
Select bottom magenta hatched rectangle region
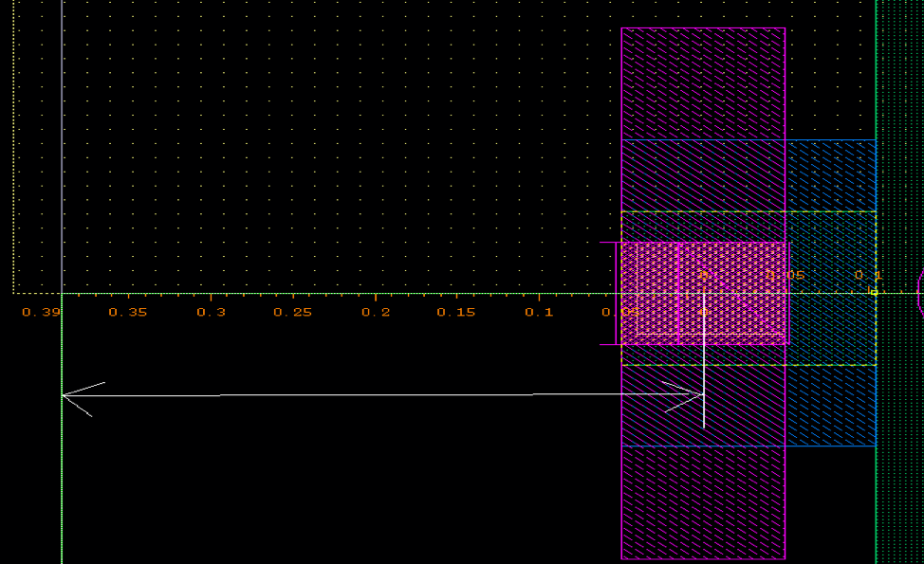click(702, 502)
